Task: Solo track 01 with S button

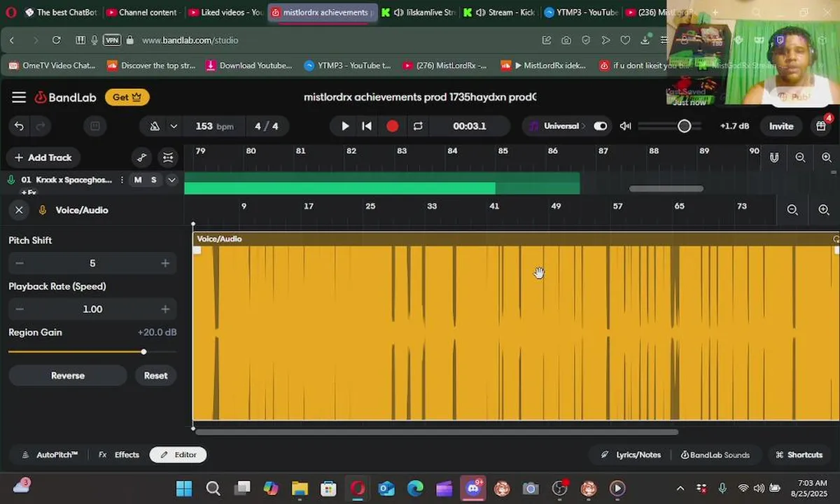Action: pos(154,180)
